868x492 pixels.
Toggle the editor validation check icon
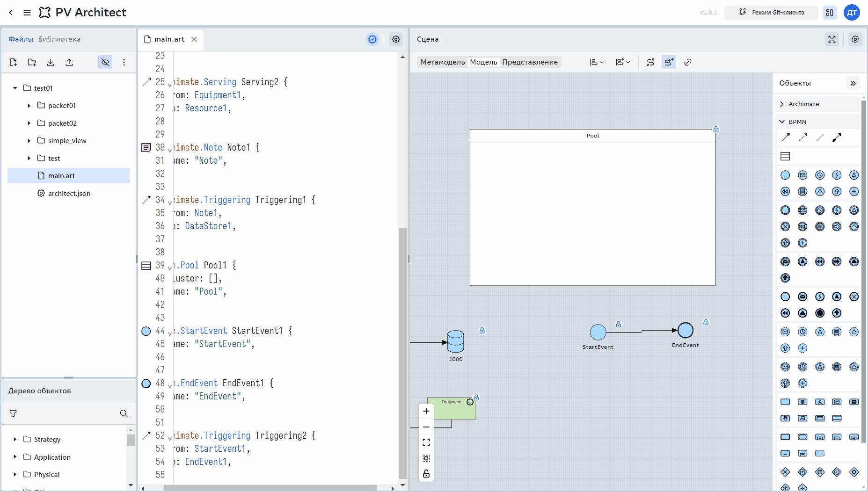[x=372, y=39]
